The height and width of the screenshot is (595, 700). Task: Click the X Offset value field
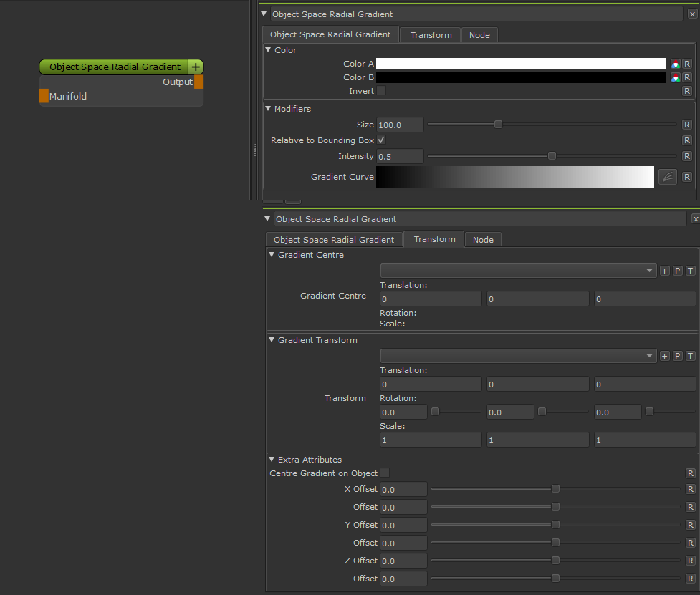pos(403,489)
